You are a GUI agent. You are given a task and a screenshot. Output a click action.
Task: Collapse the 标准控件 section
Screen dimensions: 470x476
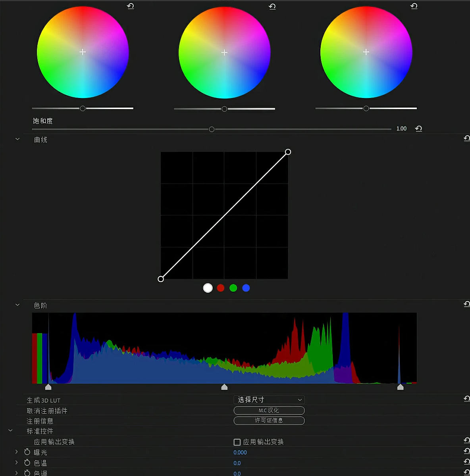click(10, 430)
